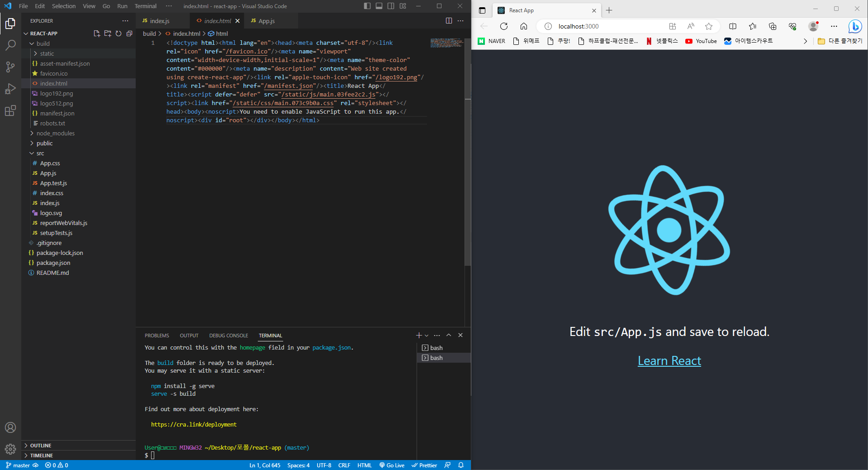
Task: Open the Search view in activity bar
Action: click(x=10, y=45)
